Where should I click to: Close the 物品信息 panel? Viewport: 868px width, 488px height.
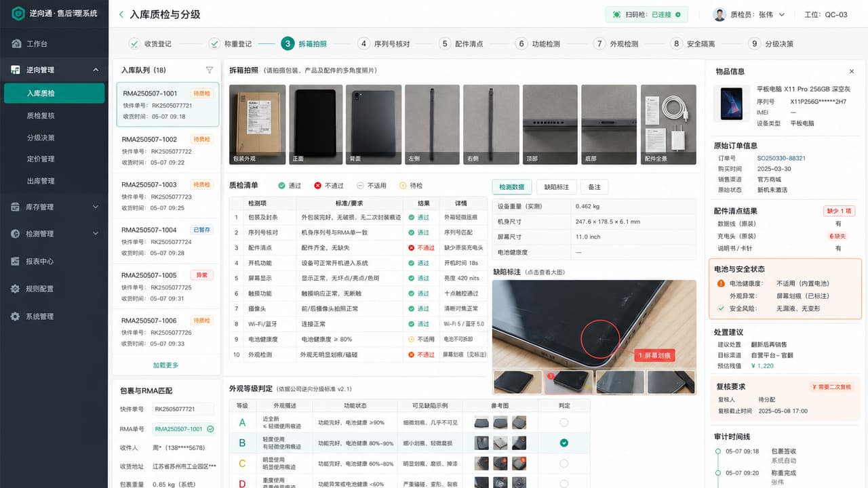tap(852, 71)
